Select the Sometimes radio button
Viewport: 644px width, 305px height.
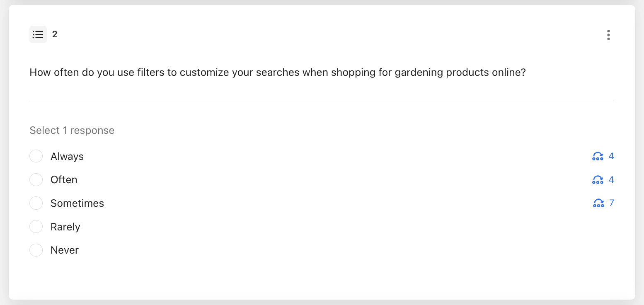[36, 203]
